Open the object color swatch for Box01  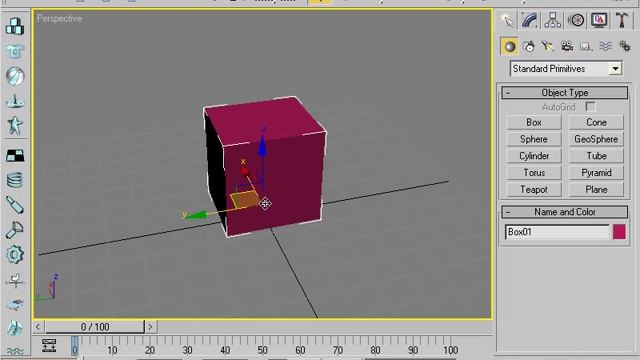[x=619, y=232]
